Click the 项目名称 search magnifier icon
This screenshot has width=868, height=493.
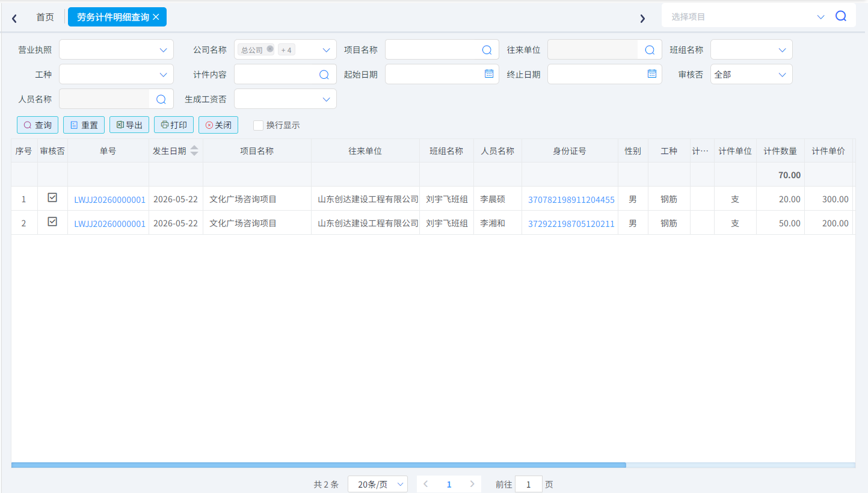click(x=487, y=50)
